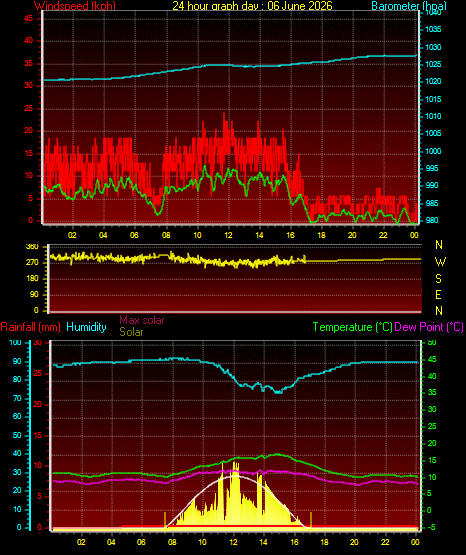The image size is (466, 555).
Task: Click the 'Humidity' legend label
Action: [x=86, y=327]
